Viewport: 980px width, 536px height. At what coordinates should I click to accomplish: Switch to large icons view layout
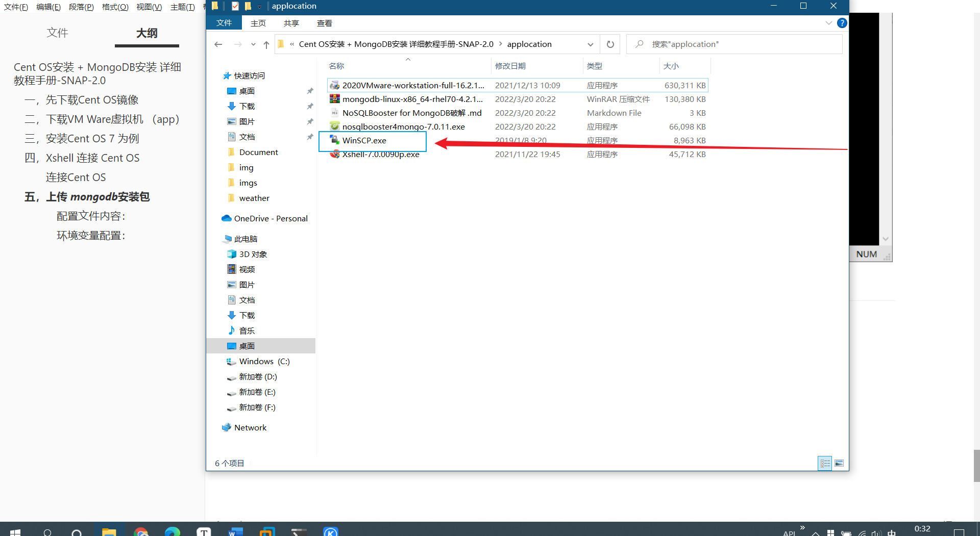[839, 463]
